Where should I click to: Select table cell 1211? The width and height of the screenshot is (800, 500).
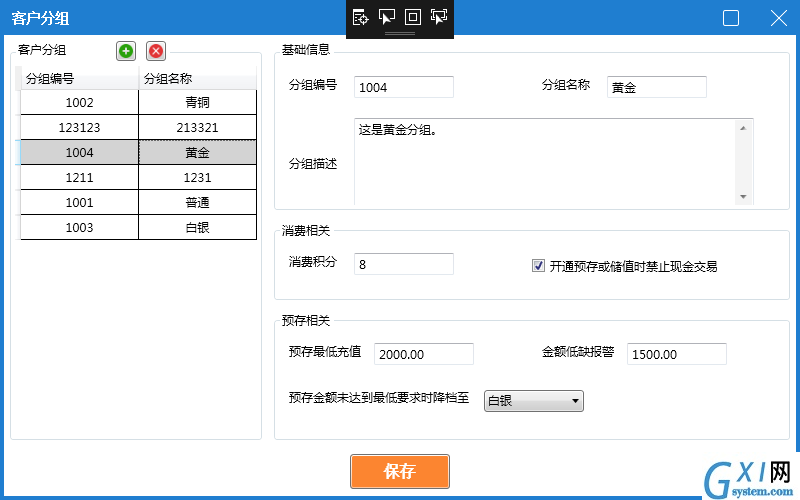point(80,178)
